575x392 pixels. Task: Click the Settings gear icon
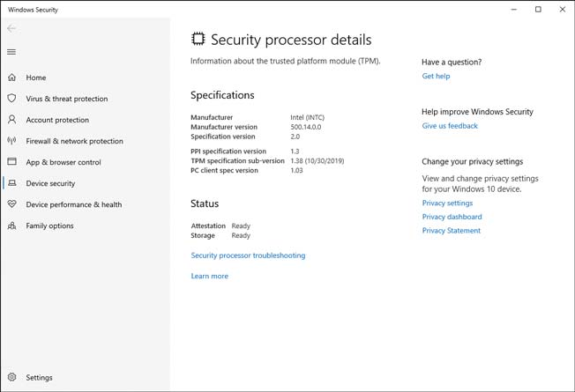(x=11, y=377)
